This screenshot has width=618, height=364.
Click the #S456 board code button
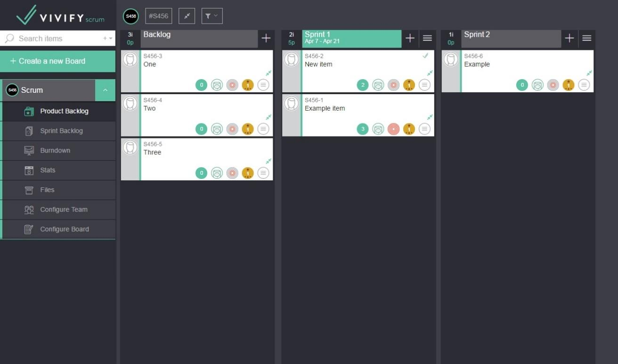[x=159, y=16]
